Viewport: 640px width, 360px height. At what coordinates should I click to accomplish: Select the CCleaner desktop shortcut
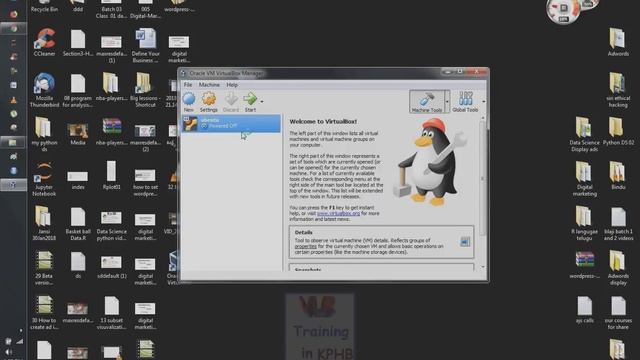(x=44, y=42)
